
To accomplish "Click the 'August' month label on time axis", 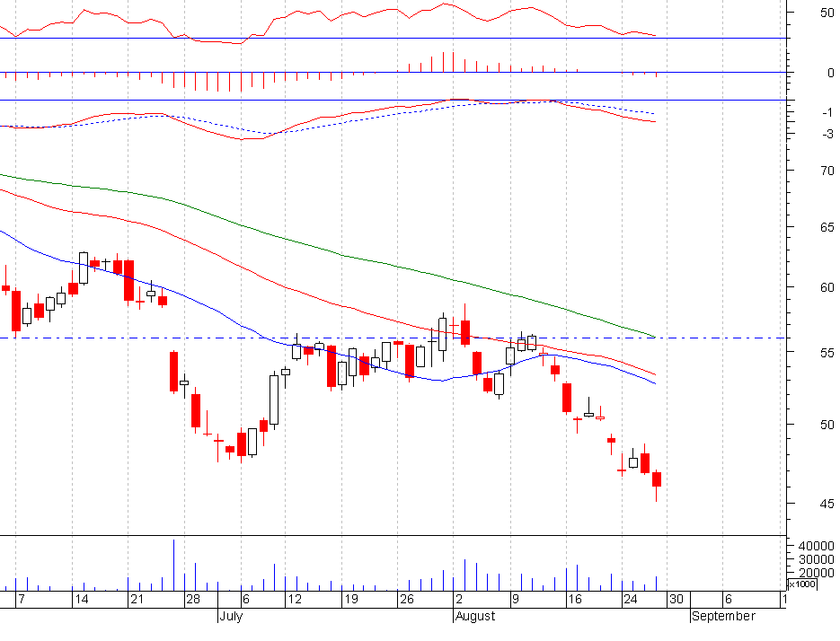I will point(475,616).
